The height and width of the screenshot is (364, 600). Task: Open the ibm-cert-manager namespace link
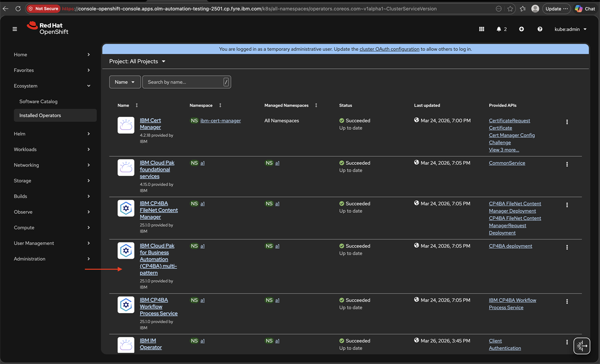point(220,121)
